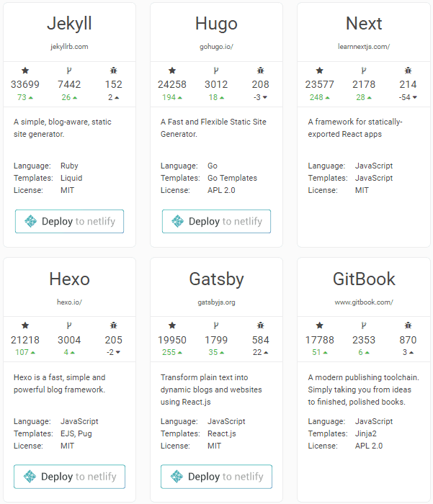Image resolution: width=433 pixels, height=504 pixels.
Task: Click the bug issues icon on the GitBook card
Action: [x=409, y=326]
